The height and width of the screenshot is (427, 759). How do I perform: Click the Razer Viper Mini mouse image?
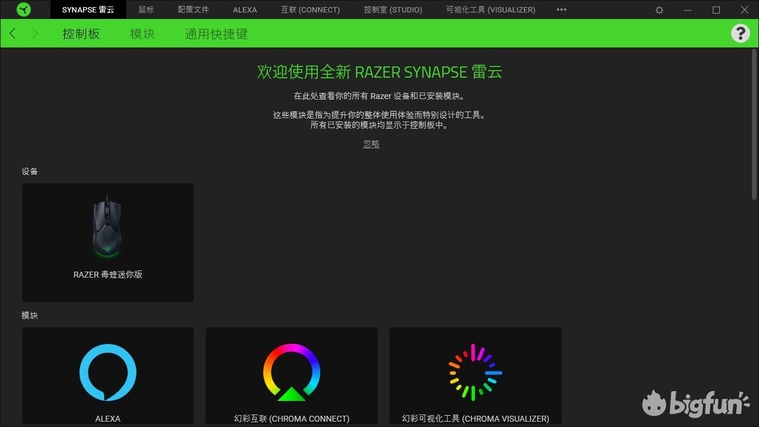pos(107,228)
